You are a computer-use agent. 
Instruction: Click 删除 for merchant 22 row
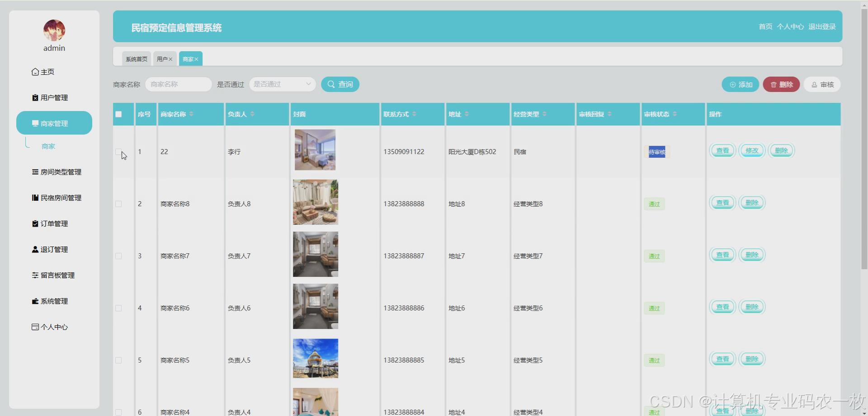point(781,151)
